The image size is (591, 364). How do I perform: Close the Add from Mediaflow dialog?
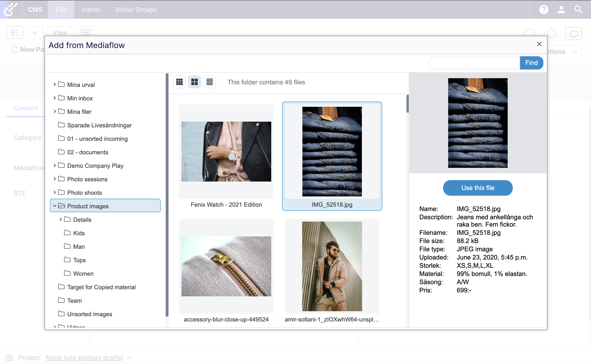tap(539, 44)
